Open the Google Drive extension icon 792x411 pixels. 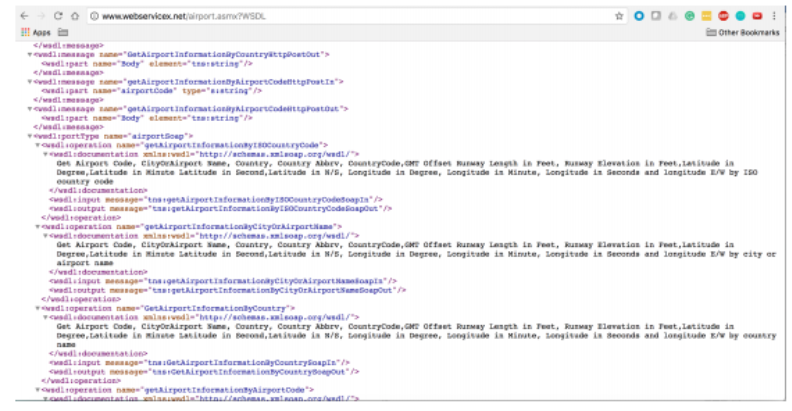(x=672, y=16)
